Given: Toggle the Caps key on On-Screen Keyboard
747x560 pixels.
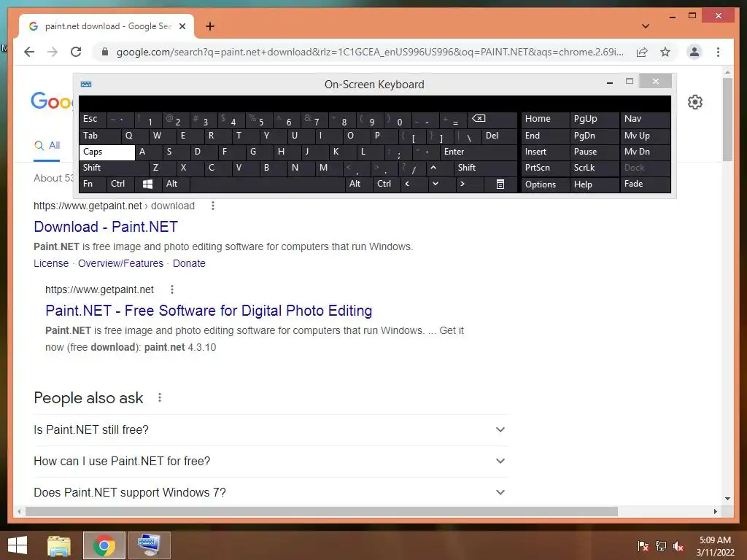Looking at the screenshot, I should (107, 152).
